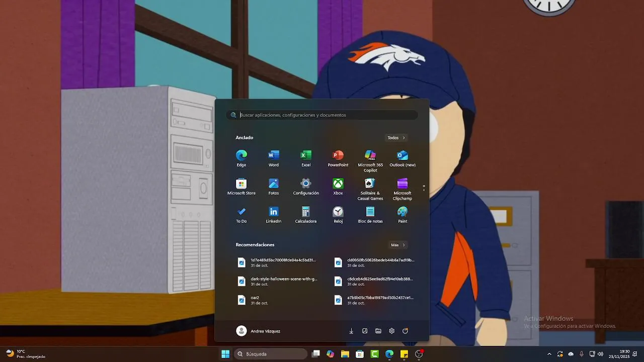Click the power button in Start menu
644x362 pixels.
[406, 331]
